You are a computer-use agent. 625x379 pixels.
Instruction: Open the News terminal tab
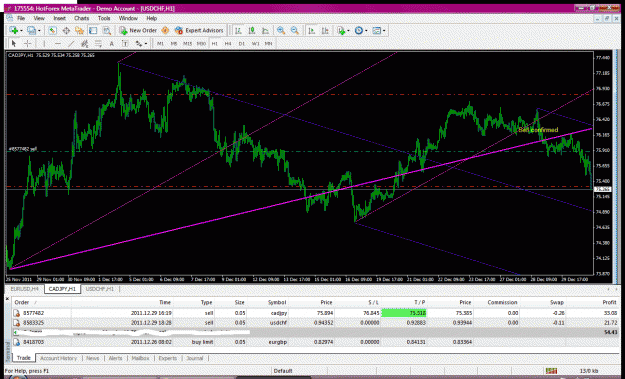click(x=92, y=358)
